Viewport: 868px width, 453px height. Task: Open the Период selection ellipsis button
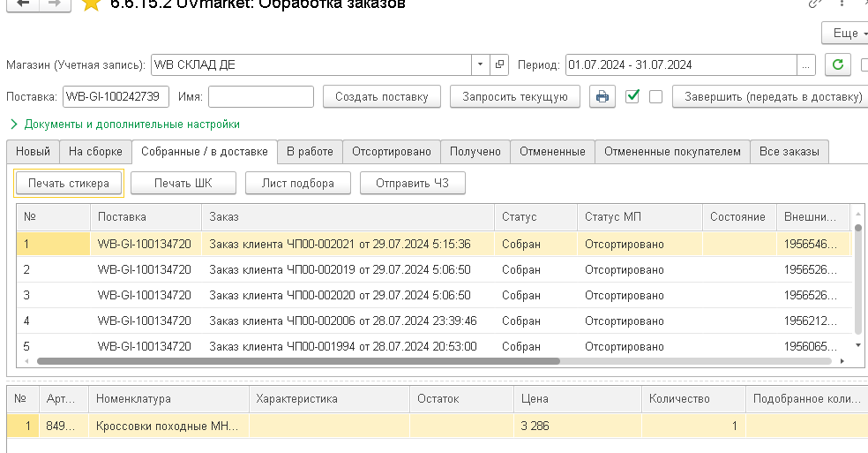(x=806, y=64)
